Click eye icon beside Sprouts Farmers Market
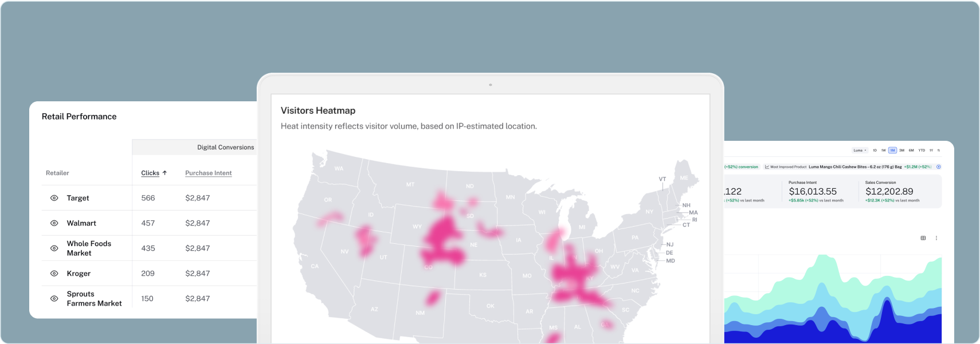This screenshot has height=344, width=980. [54, 299]
